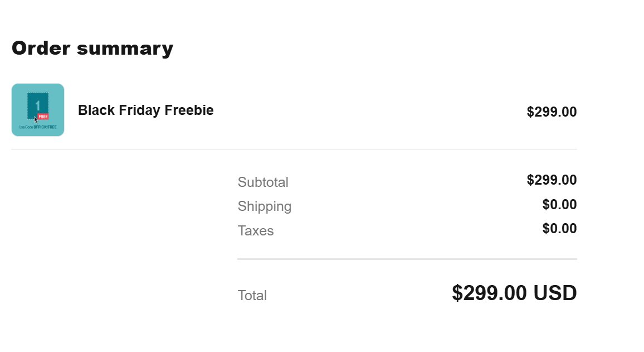Click the divider line below product row
644x352 pixels.
[x=294, y=150]
